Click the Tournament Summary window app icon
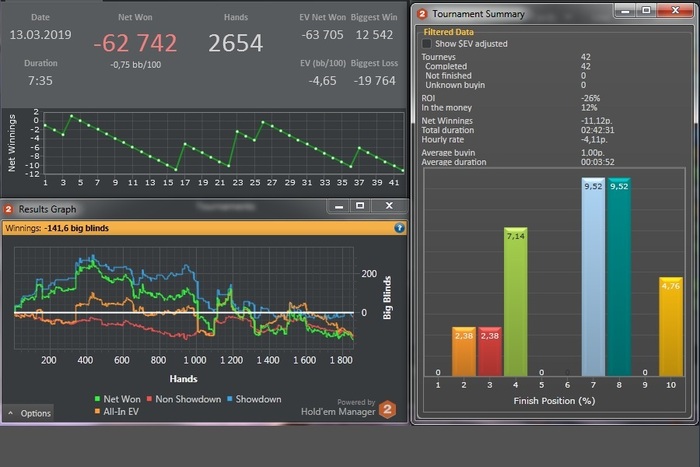 (x=422, y=14)
